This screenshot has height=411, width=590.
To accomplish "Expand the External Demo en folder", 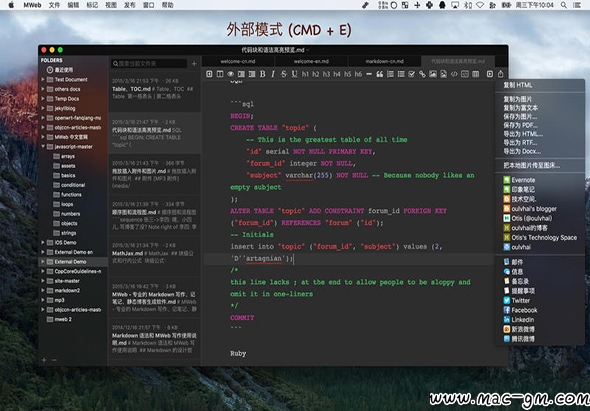I will click(x=43, y=252).
